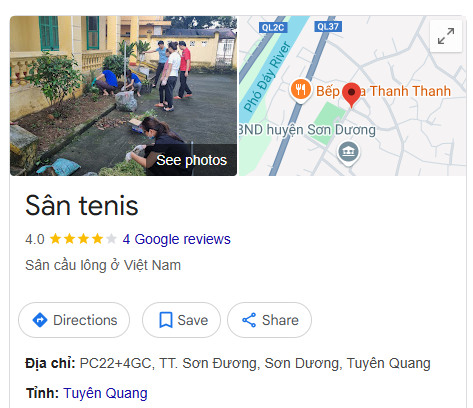Open the Tuyên Quang province link
The height and width of the screenshot is (408, 473).
[x=105, y=393]
